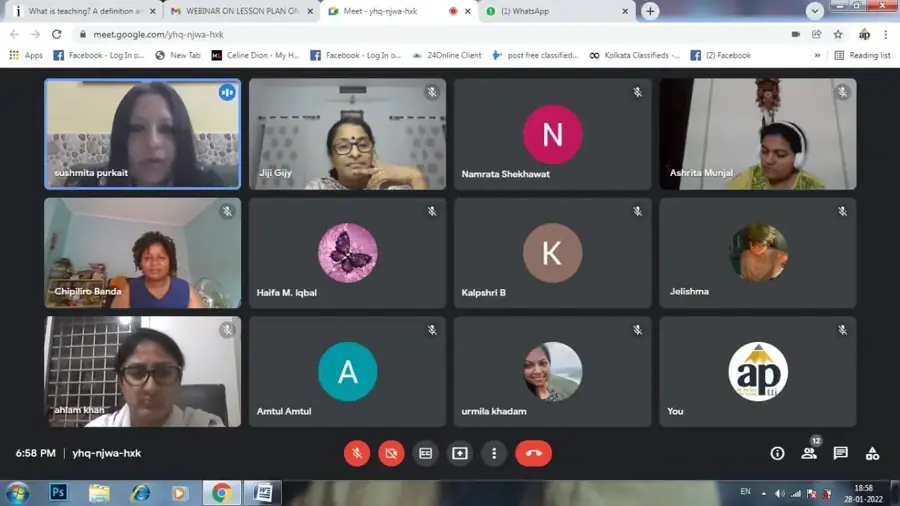The width and height of the screenshot is (900, 506).
Task: Select Chipiliro Banda video tile
Action: (142, 253)
